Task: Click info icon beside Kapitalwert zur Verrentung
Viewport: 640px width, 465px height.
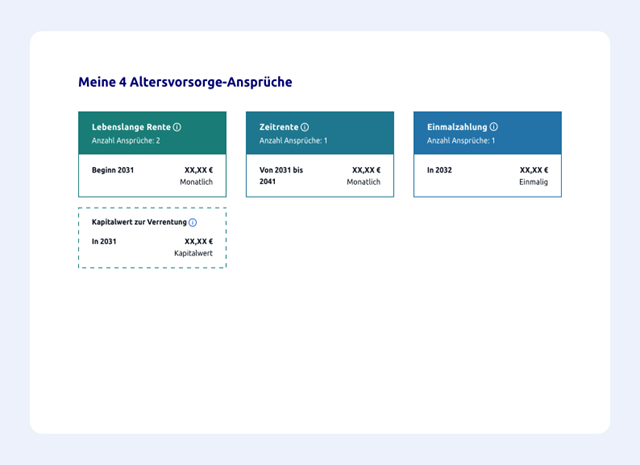Action: pyautogui.click(x=193, y=222)
